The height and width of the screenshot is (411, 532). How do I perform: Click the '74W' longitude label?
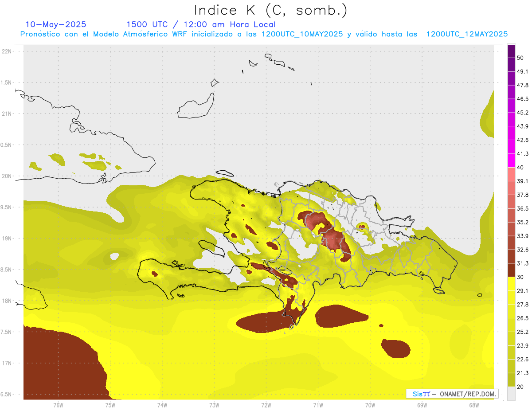(162, 405)
